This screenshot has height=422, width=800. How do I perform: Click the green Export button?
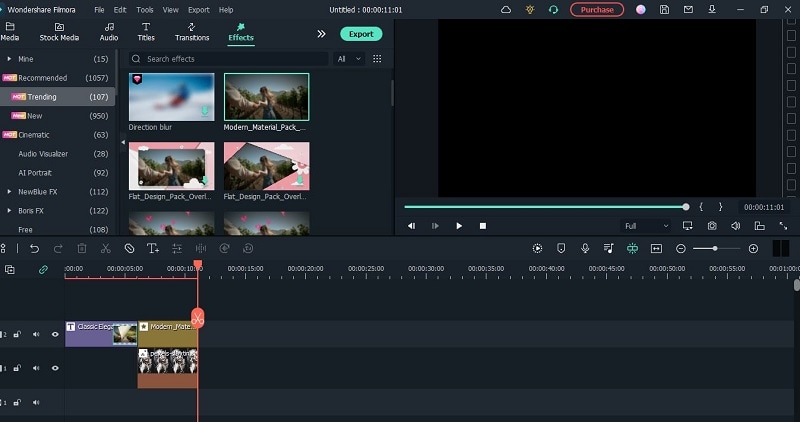point(361,34)
